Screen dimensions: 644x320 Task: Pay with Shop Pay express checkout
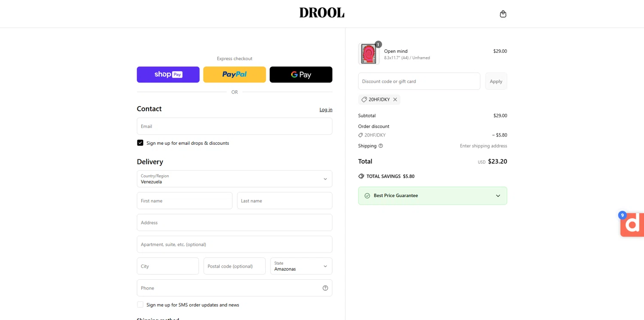168,75
